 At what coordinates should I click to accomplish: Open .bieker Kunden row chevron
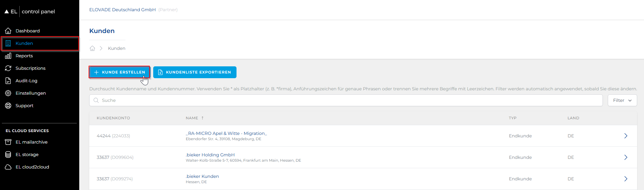point(626,179)
